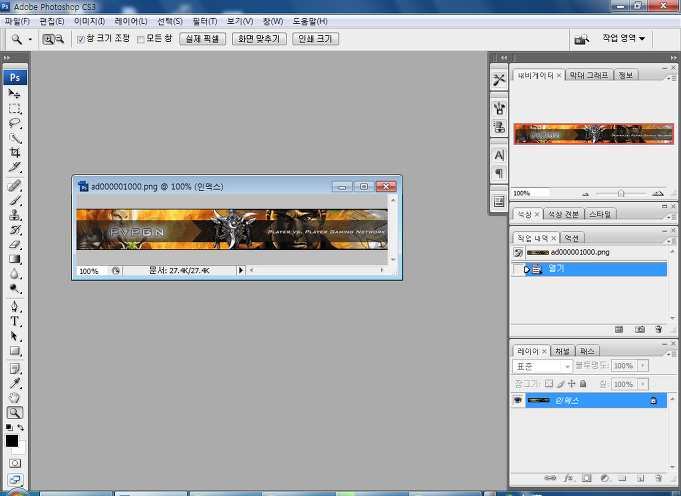Select the Lasso tool

[x=14, y=123]
